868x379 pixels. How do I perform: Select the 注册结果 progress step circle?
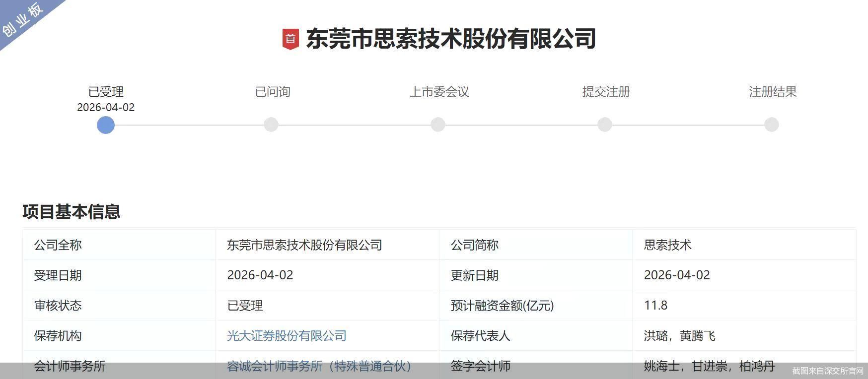point(772,125)
